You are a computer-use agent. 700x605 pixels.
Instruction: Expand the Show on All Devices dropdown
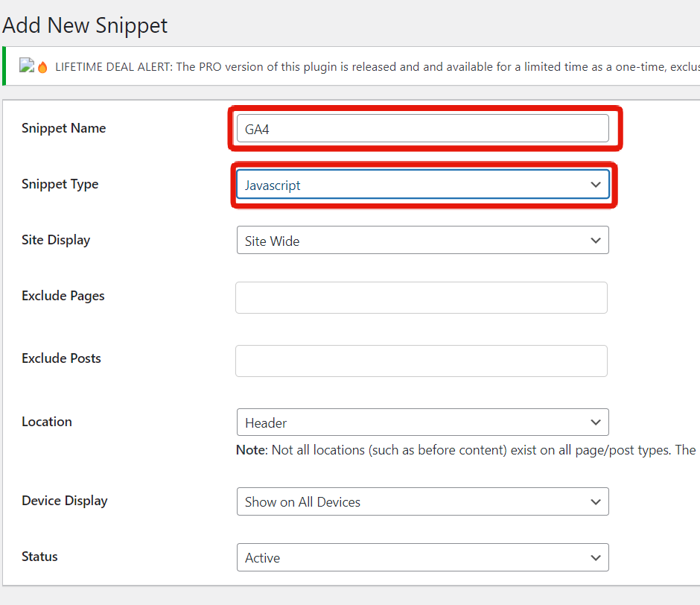(x=422, y=501)
